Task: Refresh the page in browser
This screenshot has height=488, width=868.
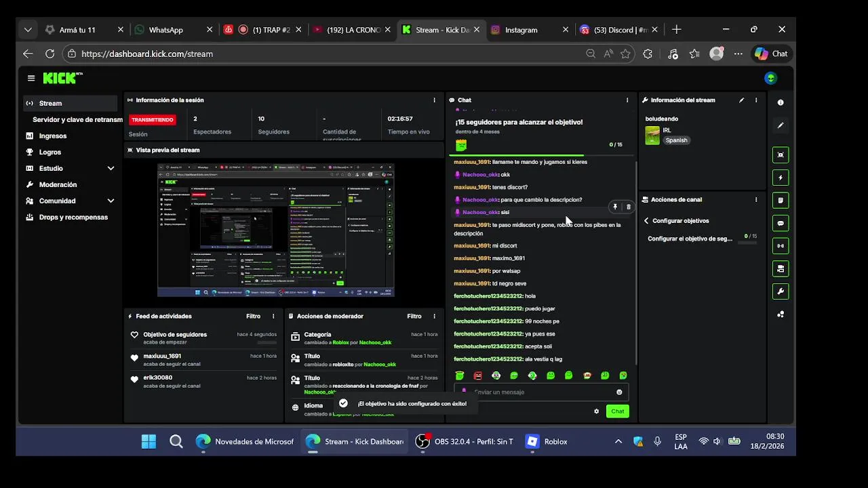Action: 50,54
